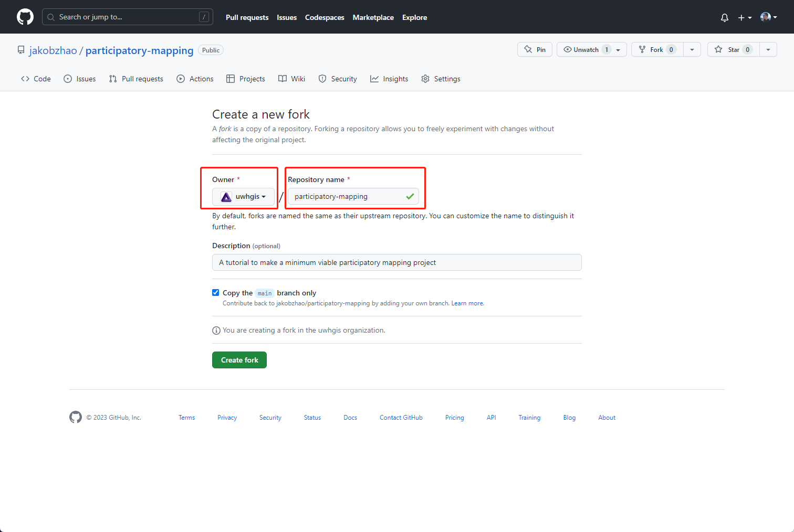Open Issues in top navigation
This screenshot has width=794, height=532.
tap(287, 17)
